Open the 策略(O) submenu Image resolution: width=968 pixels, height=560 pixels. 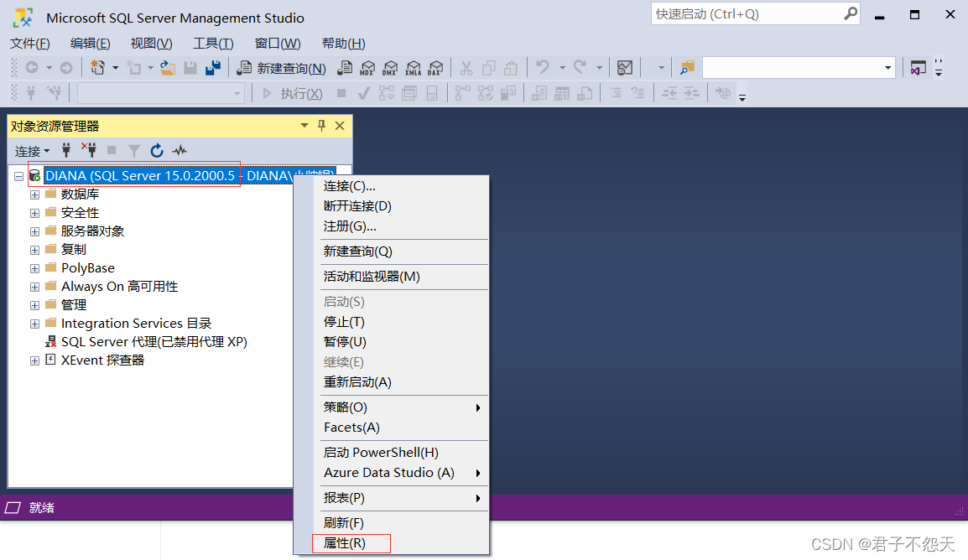click(400, 407)
